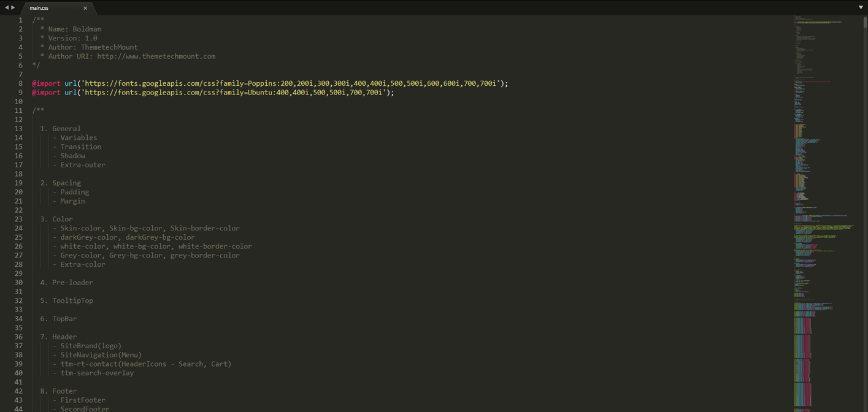
Task: Click the '- Extra-color' entry
Action: (x=79, y=264)
